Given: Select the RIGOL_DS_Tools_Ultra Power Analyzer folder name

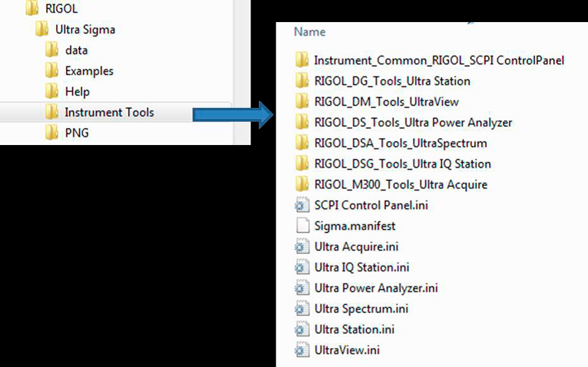Looking at the screenshot, I should pyautogui.click(x=413, y=122).
